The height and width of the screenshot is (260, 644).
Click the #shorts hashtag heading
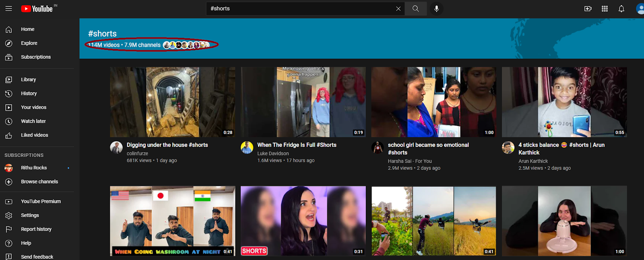point(102,34)
